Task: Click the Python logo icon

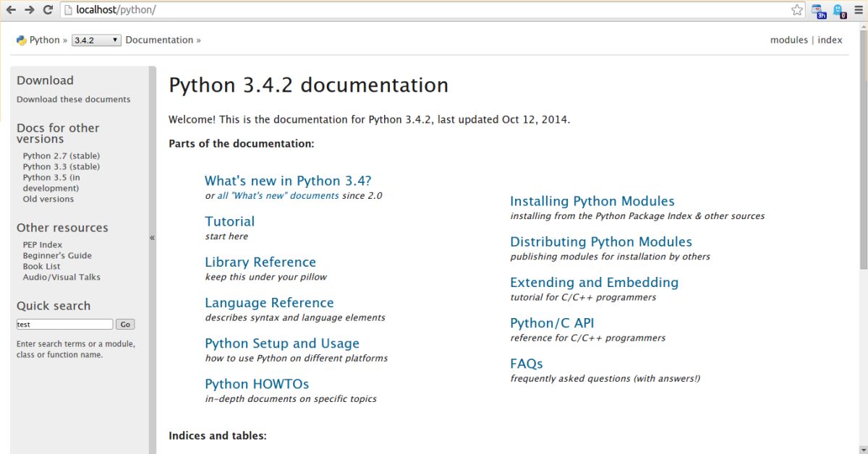Action: click(22, 40)
